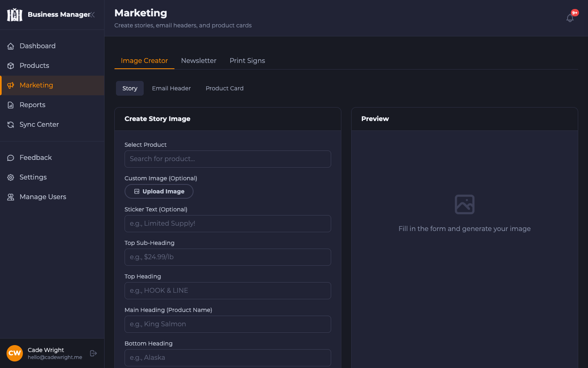Open the Reports section

52,105
